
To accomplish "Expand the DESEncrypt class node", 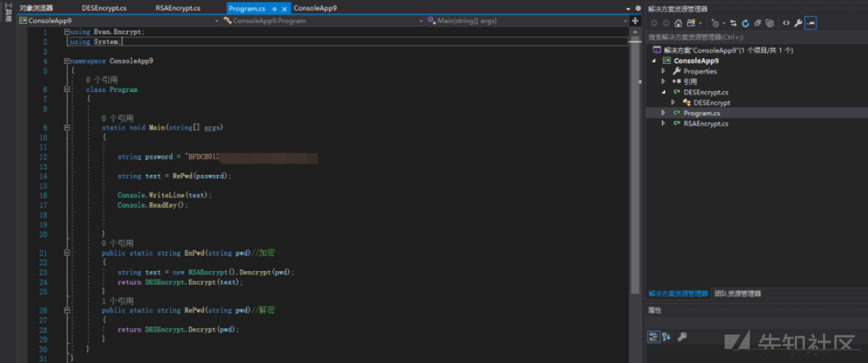I will [673, 103].
